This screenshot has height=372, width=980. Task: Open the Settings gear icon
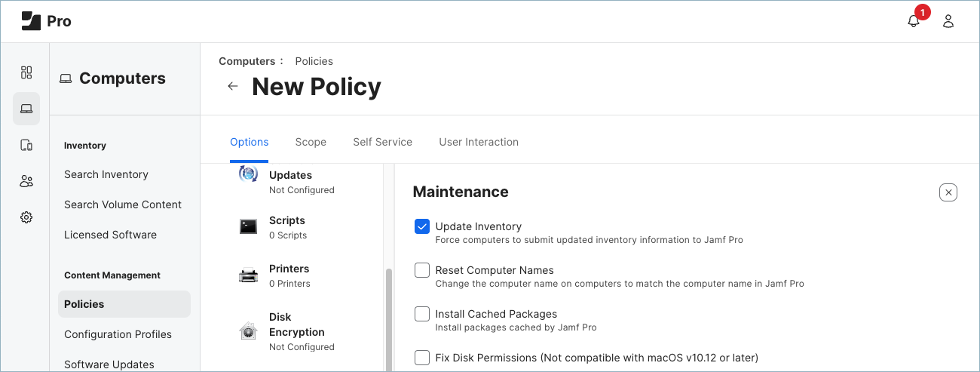point(26,217)
